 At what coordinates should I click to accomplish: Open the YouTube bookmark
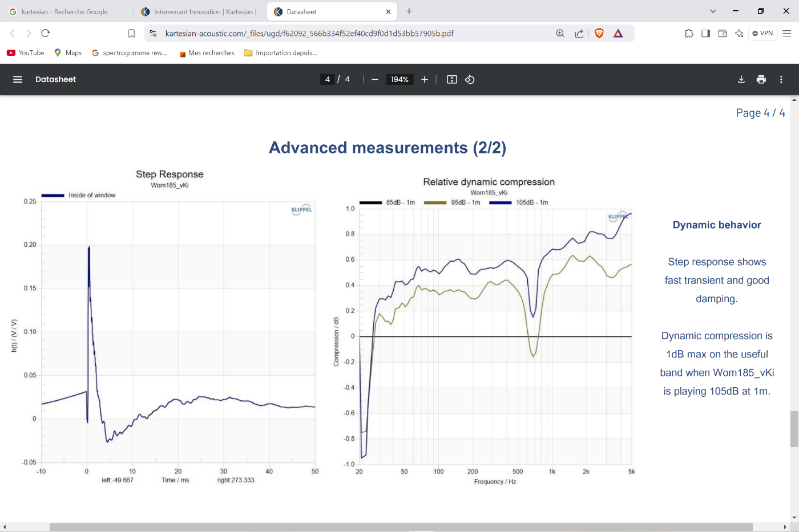(x=26, y=52)
